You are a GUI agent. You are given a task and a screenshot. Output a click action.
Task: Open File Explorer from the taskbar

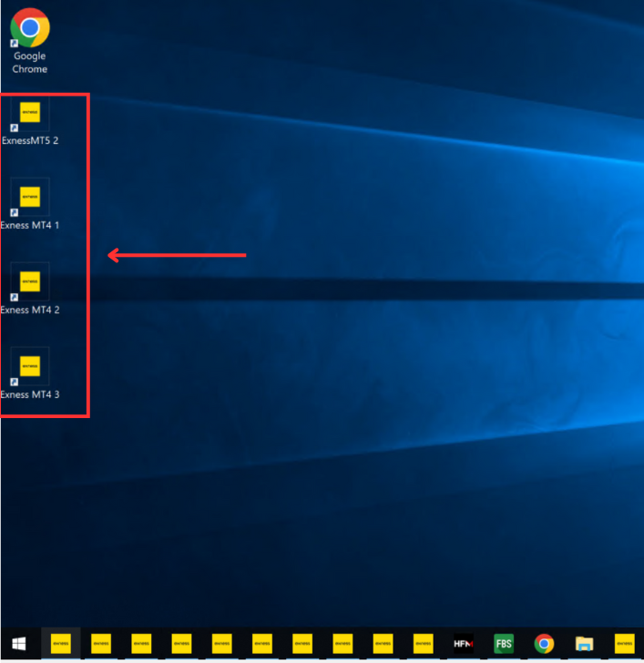point(584,644)
